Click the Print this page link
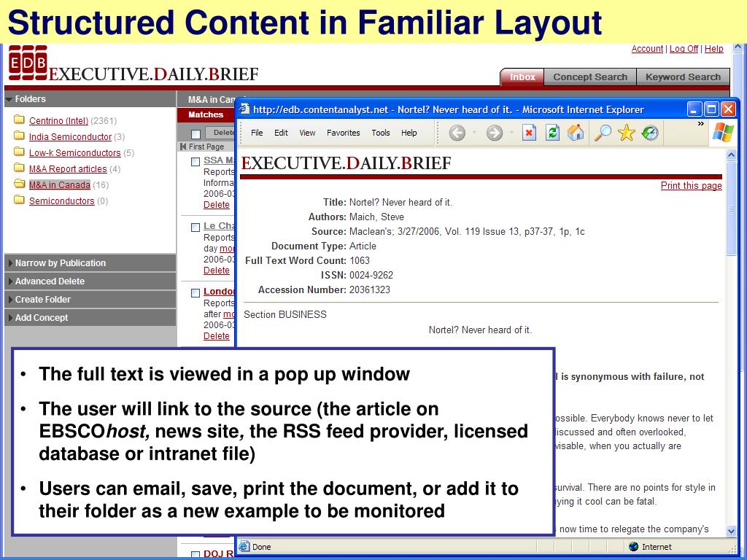Image resolution: width=747 pixels, height=560 pixels. 692,186
